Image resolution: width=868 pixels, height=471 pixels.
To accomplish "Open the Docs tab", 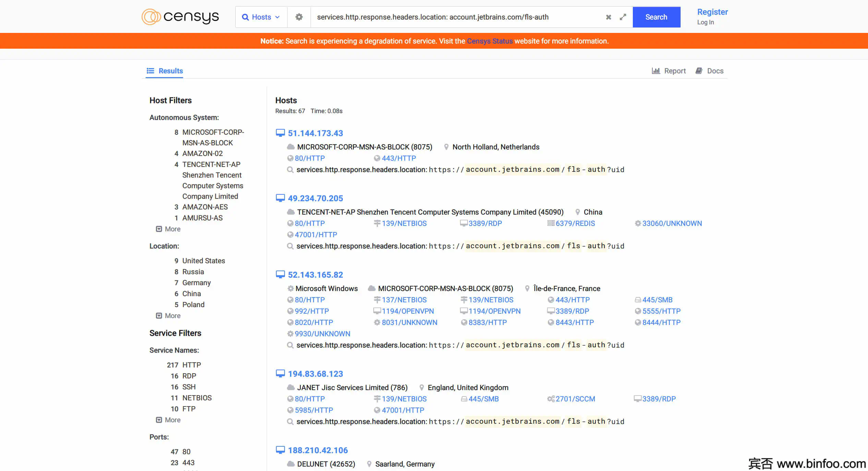I will tap(710, 71).
